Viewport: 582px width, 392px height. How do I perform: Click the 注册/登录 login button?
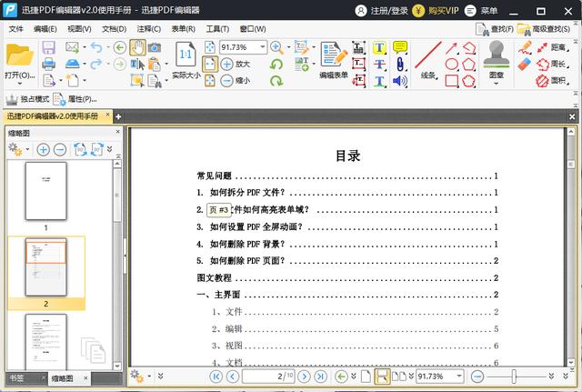tap(382, 11)
